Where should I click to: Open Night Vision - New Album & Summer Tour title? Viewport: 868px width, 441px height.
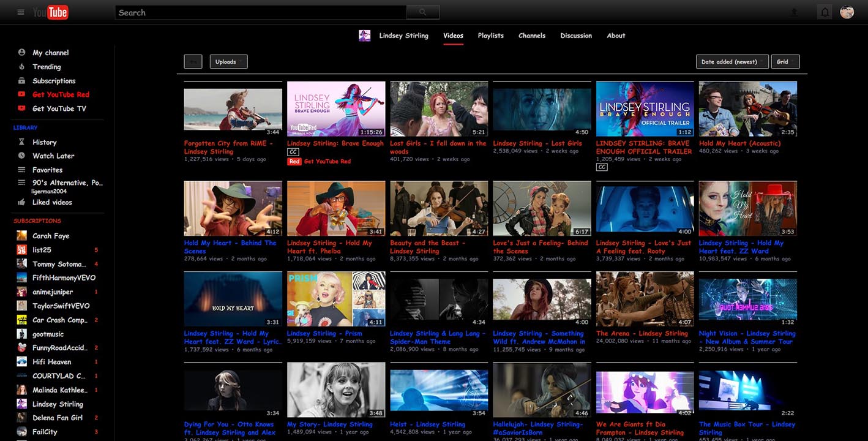747,337
